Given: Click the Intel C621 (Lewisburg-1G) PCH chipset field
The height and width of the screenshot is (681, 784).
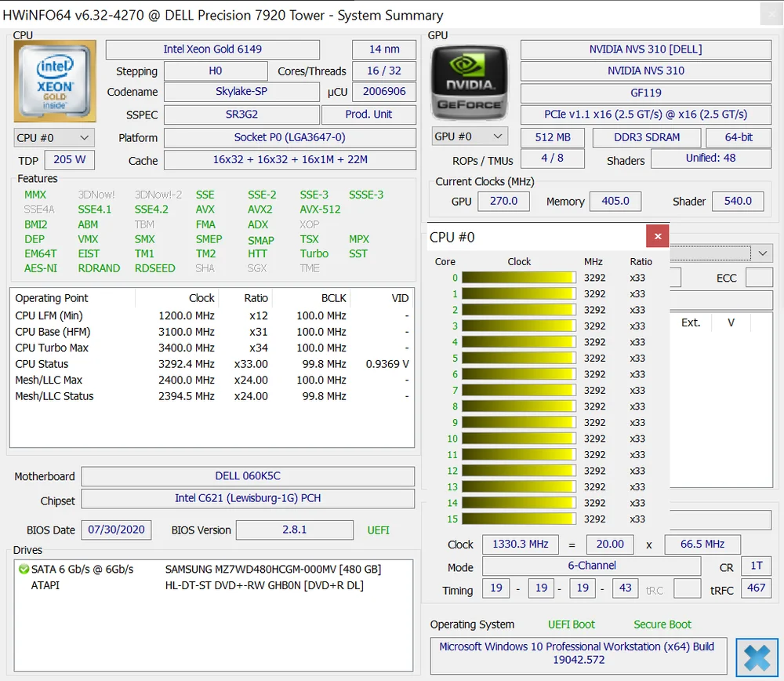Looking at the screenshot, I should click(248, 498).
